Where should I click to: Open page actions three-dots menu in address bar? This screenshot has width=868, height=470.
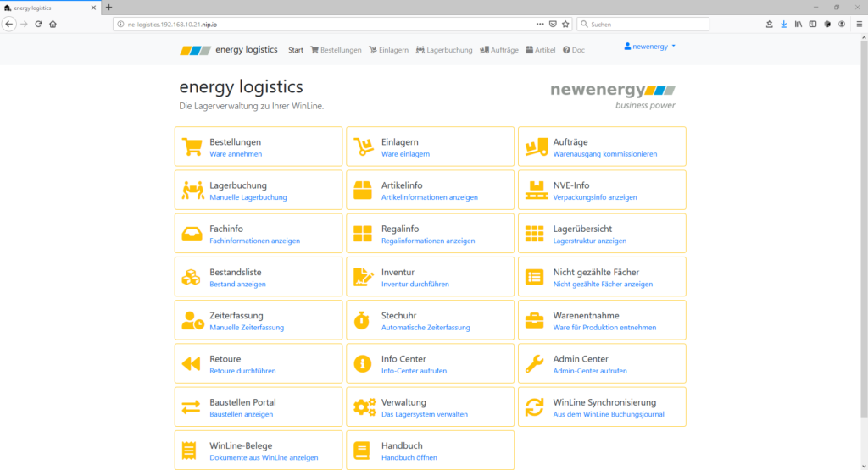point(540,24)
